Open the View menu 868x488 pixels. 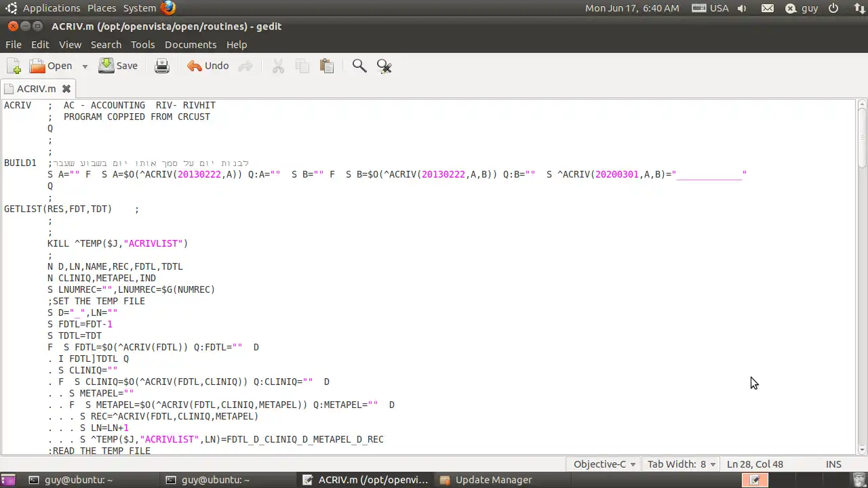tap(70, 45)
